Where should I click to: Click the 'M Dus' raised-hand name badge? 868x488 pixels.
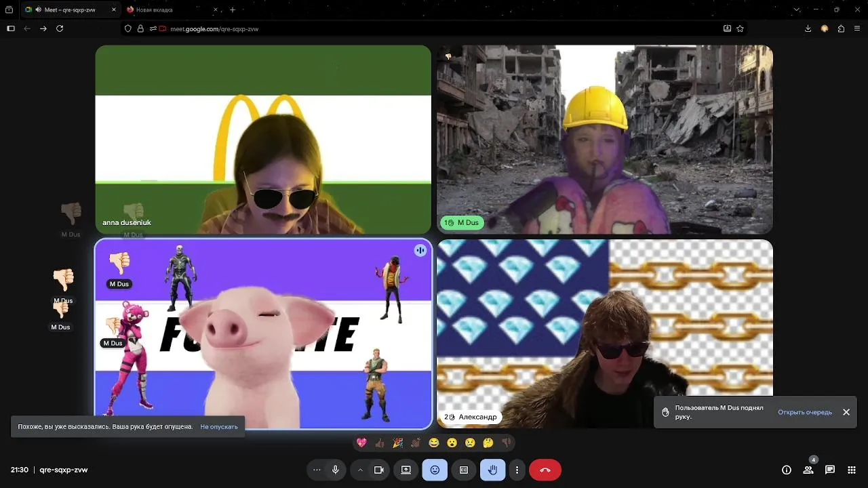click(x=462, y=222)
